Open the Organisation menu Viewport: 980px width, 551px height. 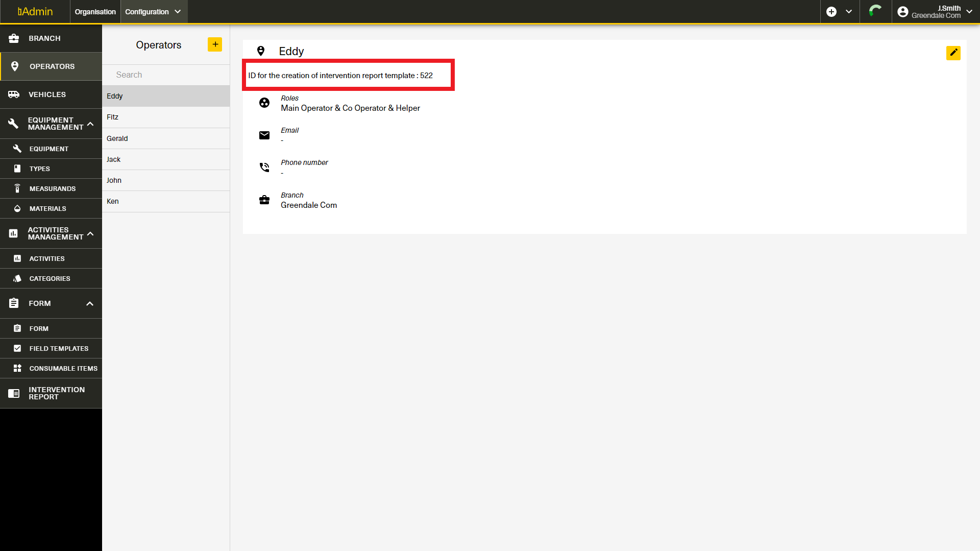click(x=95, y=12)
